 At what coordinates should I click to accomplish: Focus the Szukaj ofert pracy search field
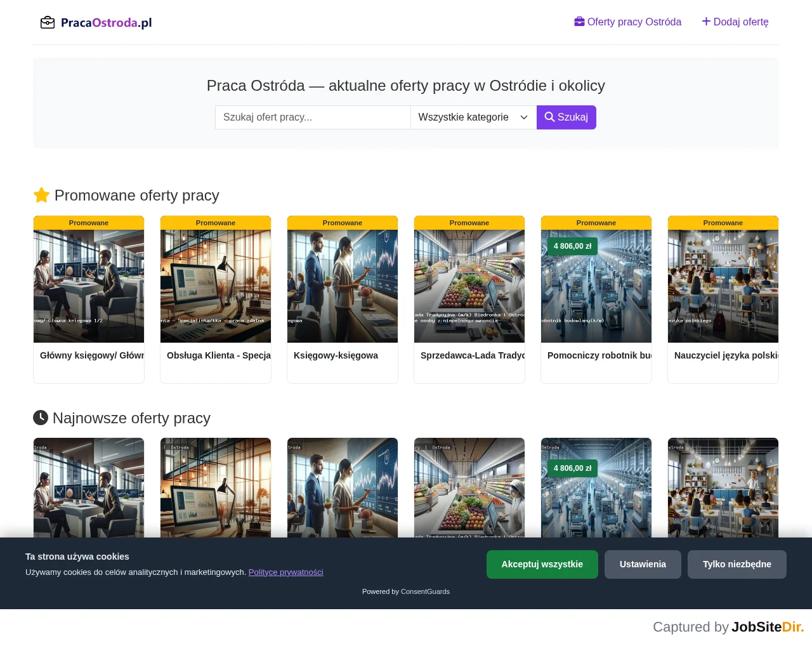[313, 117]
